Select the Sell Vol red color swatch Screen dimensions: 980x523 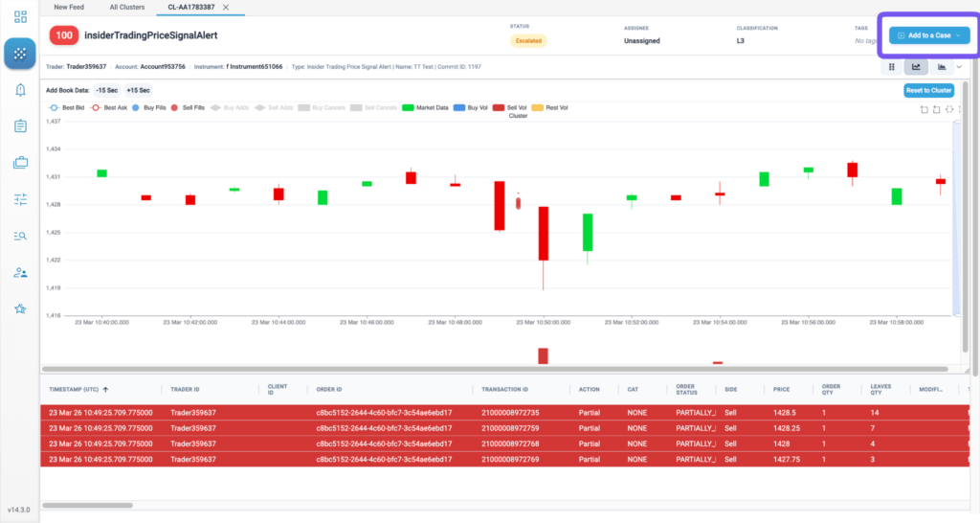tap(498, 107)
